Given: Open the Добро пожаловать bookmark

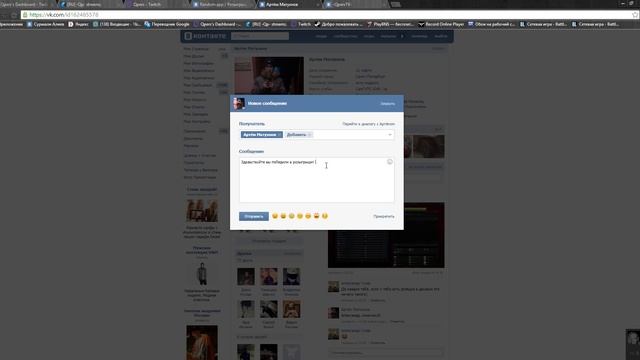Looking at the screenshot, I should [338, 24].
